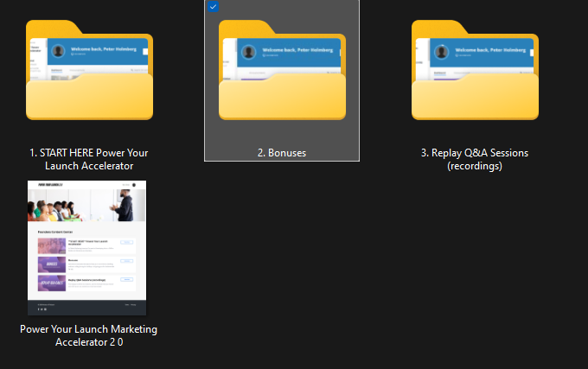Click "Welcome back" banner in Replay Q&A folder preview
This screenshot has height=369, width=588.
tap(489, 50)
